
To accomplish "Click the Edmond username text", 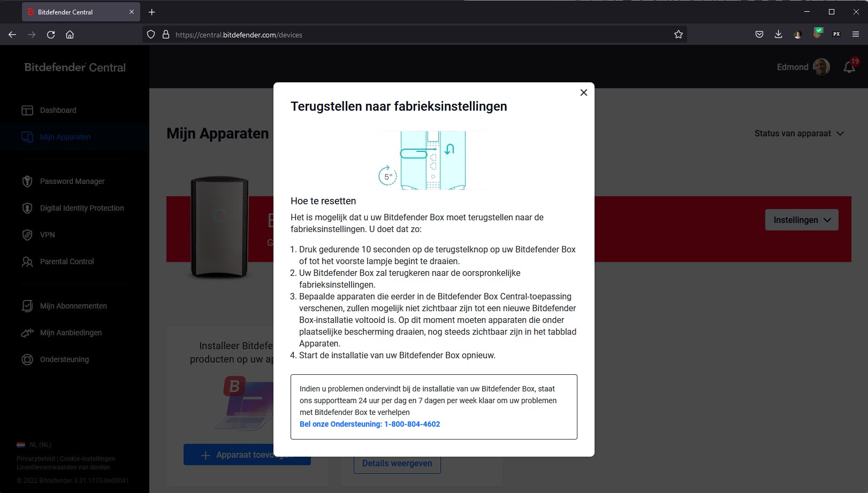I will (x=793, y=67).
